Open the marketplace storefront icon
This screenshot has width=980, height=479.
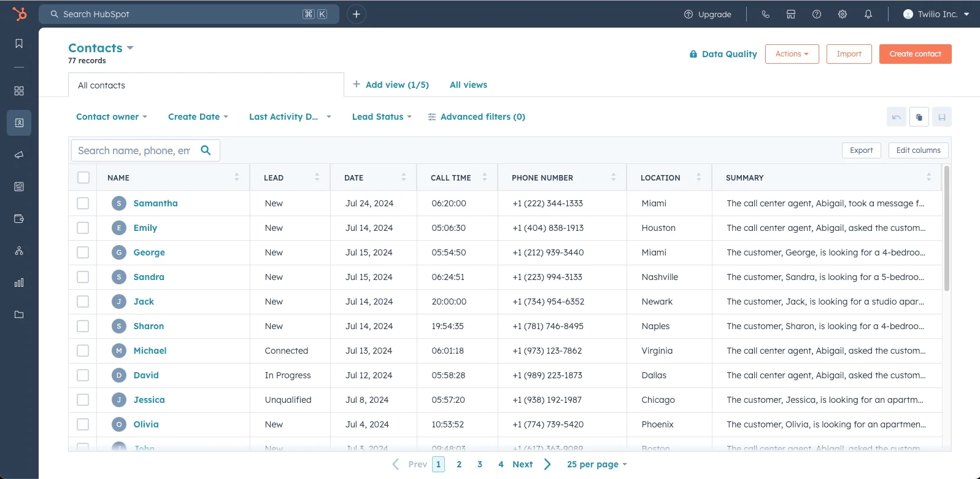click(791, 14)
